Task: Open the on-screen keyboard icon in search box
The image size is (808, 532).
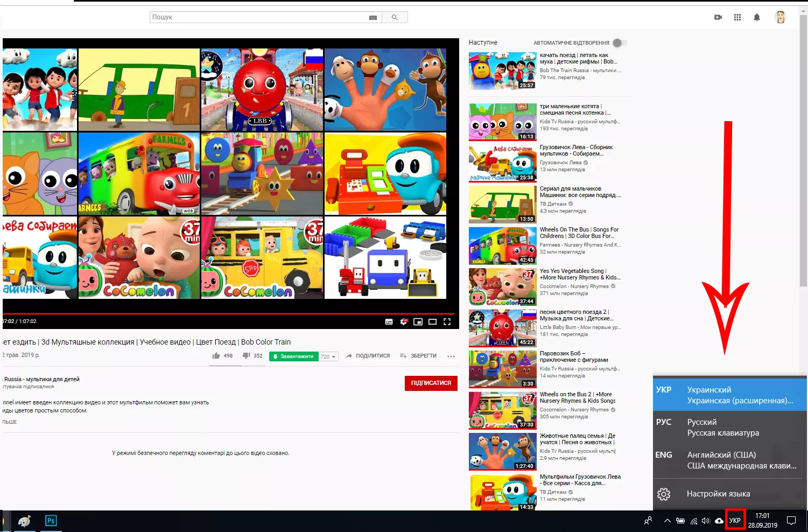Action: [373, 18]
